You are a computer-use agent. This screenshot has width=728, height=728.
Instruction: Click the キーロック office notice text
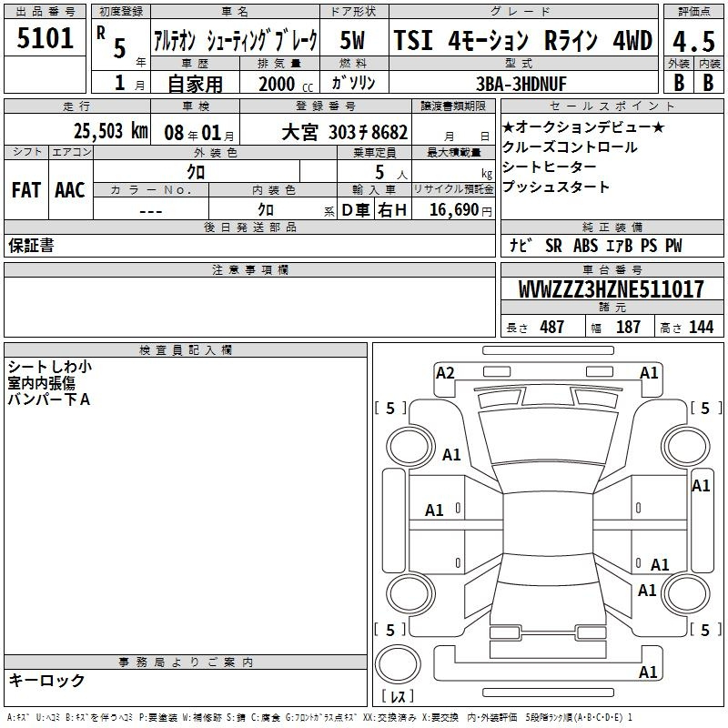(x=46, y=681)
